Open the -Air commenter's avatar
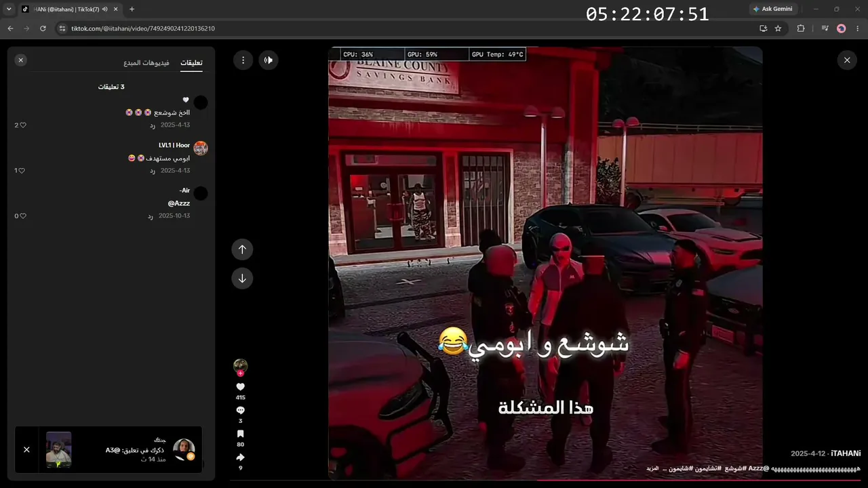Image resolution: width=868 pixels, height=488 pixels. (201, 194)
